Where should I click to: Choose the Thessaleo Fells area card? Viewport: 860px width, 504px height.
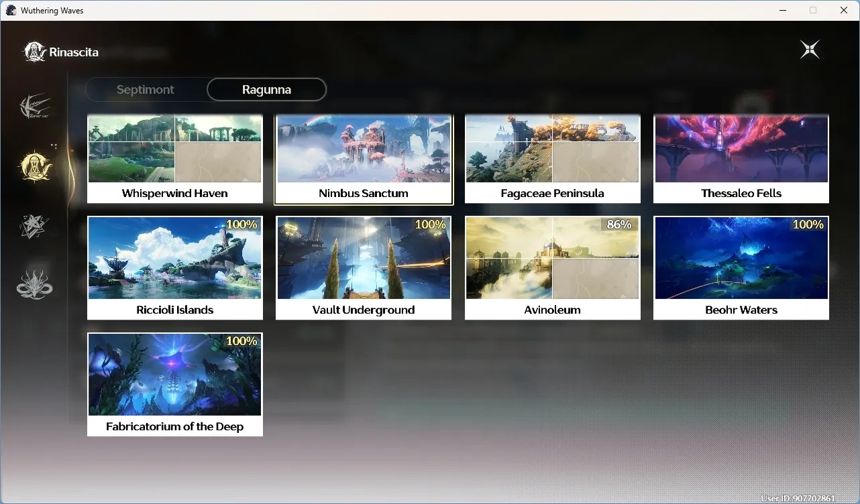pyautogui.click(x=741, y=159)
